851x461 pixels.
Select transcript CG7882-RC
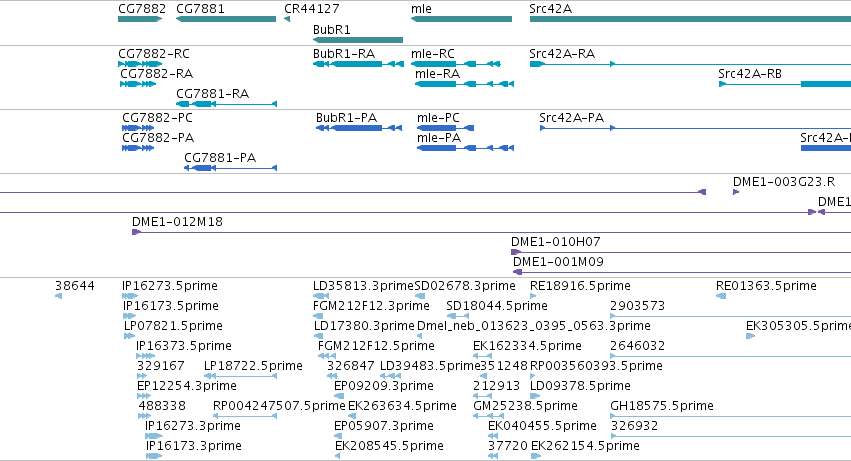(154, 54)
